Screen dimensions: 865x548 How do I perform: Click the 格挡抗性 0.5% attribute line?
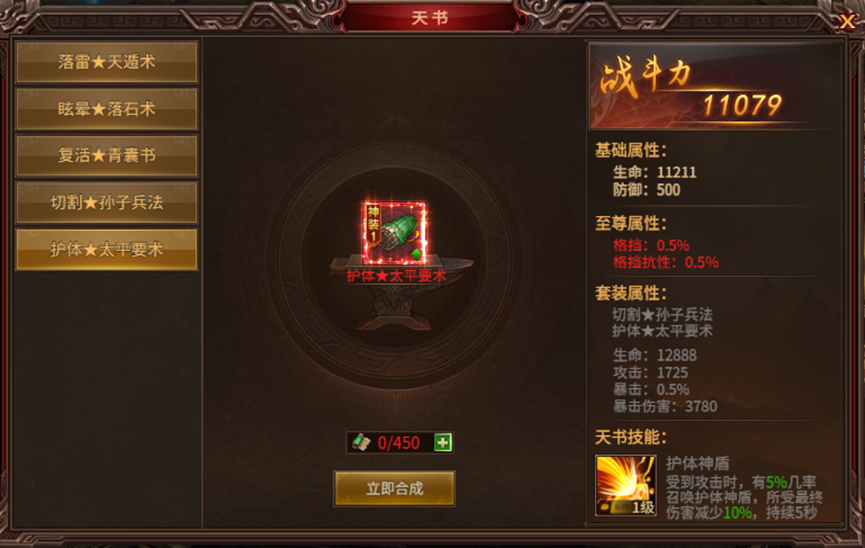(665, 262)
